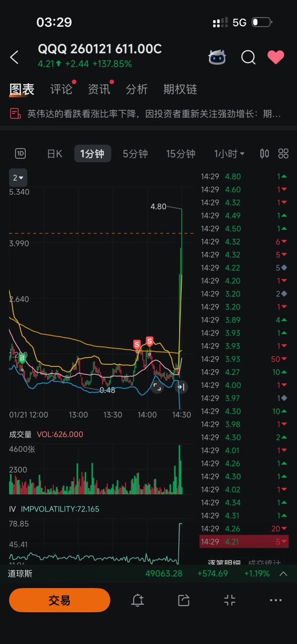This screenshot has height=644, width=297.
Task: Select the 4.80 trade row
Action: pyautogui.click(x=245, y=176)
